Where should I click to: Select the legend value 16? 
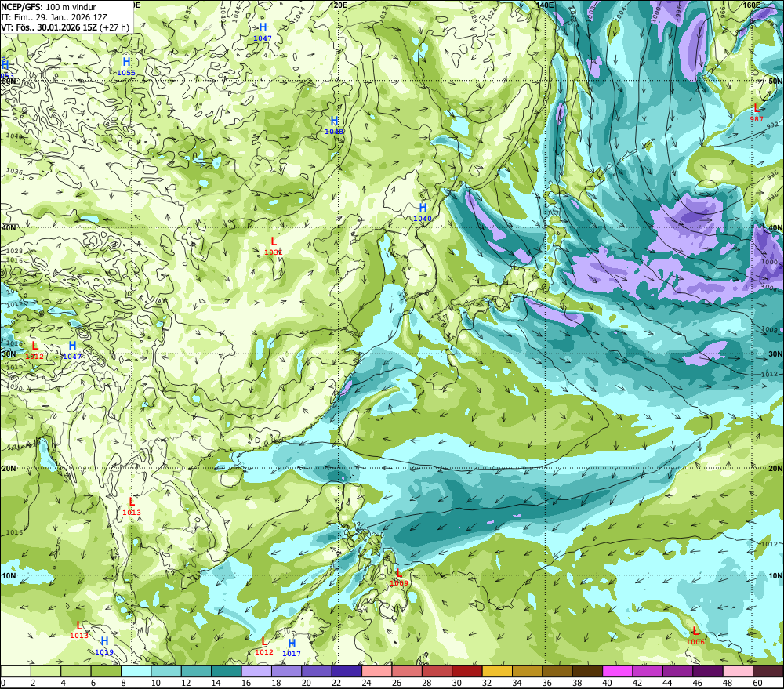coord(245,683)
